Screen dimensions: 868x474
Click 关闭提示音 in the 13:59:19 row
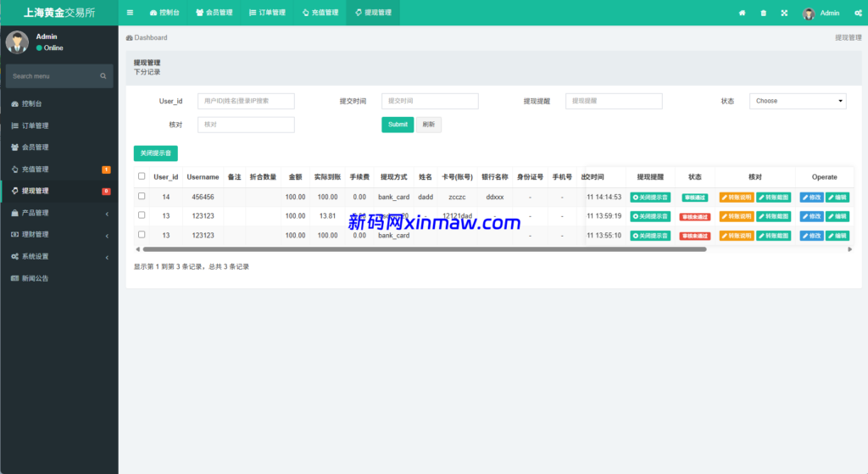(650, 216)
